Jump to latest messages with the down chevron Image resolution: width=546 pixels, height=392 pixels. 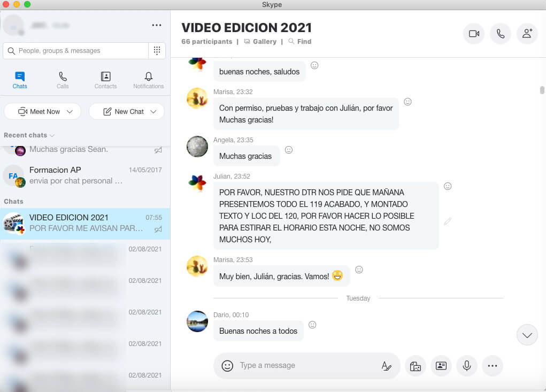pyautogui.click(x=527, y=335)
